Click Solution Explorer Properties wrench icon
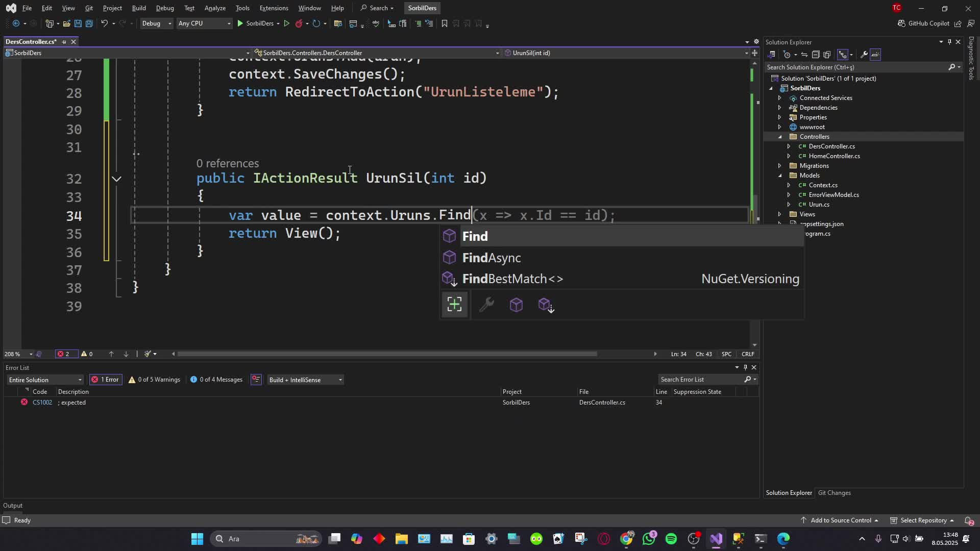980x551 pixels. 864,55
